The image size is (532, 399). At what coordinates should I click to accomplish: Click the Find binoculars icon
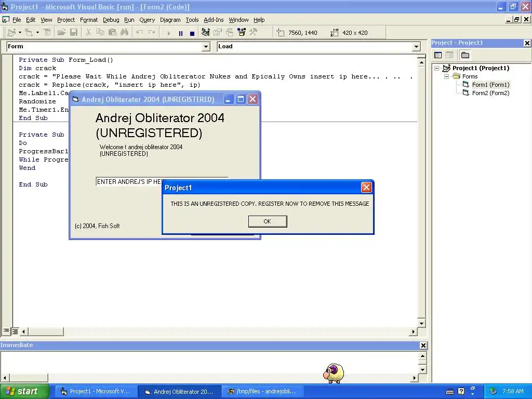125,33
